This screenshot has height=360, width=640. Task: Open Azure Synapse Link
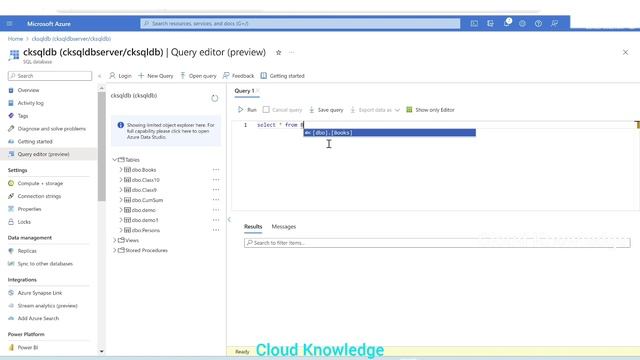[x=40, y=293]
